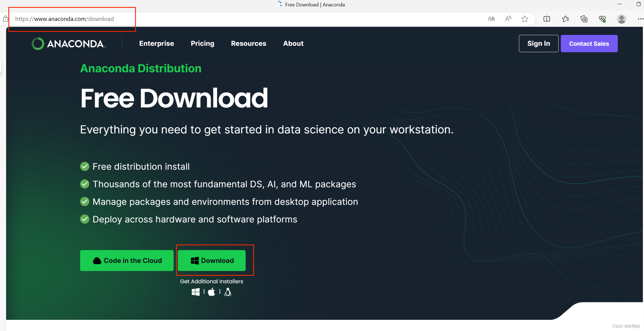Select the Apple macOS installer icon
The width and height of the screenshot is (644, 331).
pyautogui.click(x=212, y=292)
